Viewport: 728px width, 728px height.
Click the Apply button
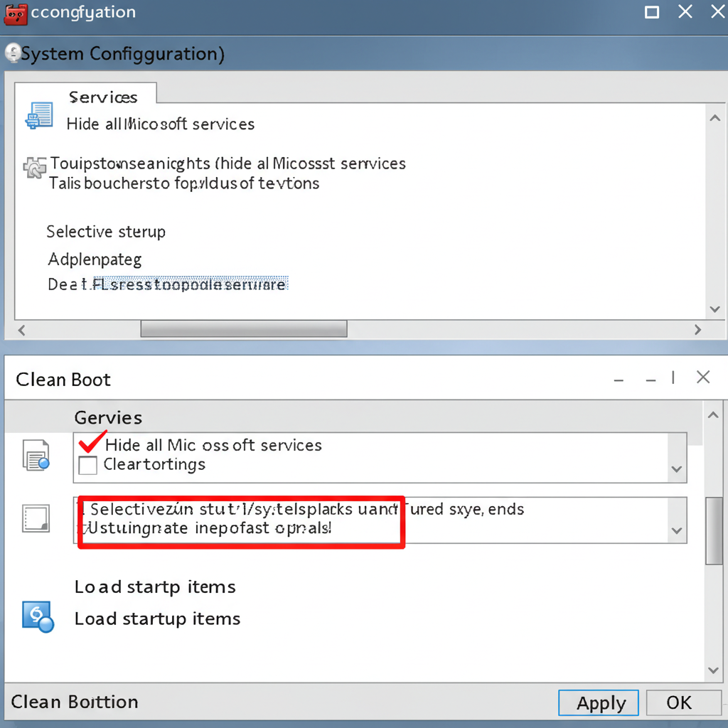tap(599, 703)
